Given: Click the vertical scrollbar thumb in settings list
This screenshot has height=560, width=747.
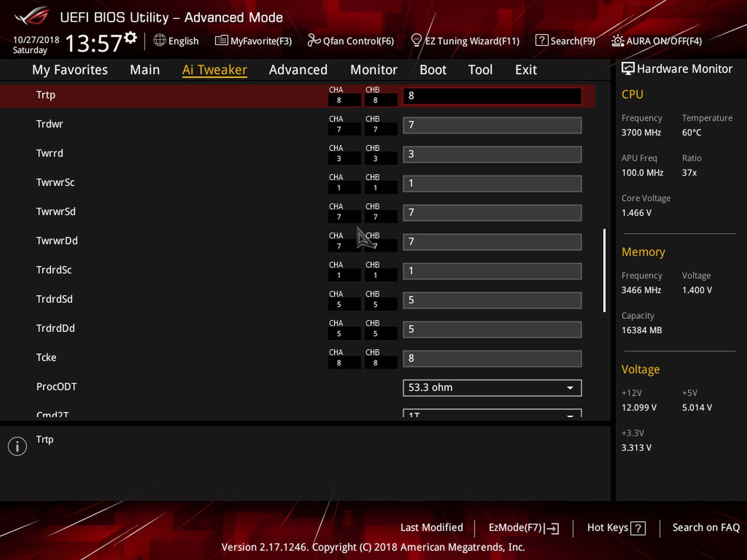Looking at the screenshot, I should [605, 270].
